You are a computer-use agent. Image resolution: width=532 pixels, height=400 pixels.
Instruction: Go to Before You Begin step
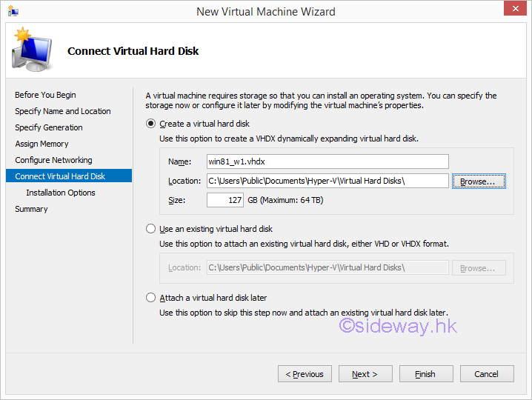pyautogui.click(x=45, y=95)
